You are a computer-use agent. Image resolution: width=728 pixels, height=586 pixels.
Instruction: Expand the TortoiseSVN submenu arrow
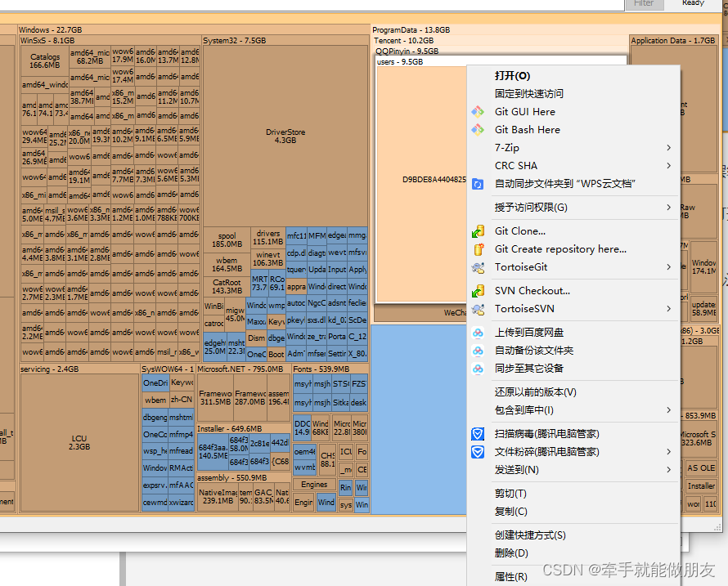668,309
